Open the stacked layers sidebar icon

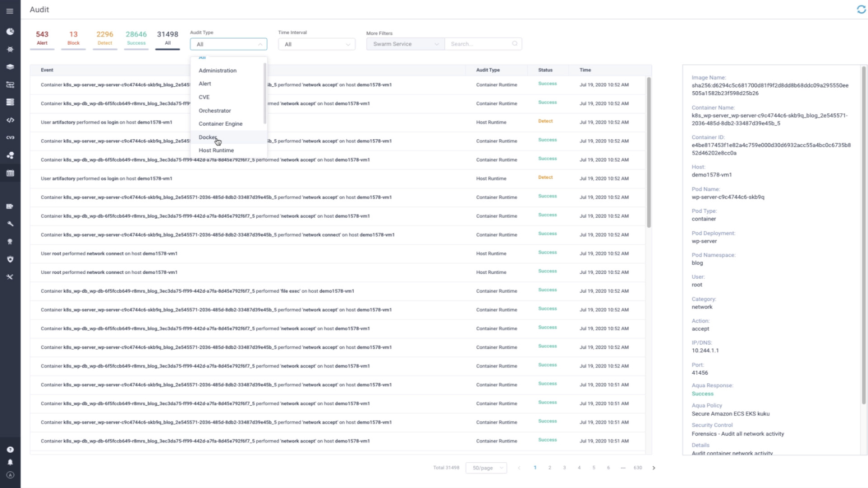(10, 67)
